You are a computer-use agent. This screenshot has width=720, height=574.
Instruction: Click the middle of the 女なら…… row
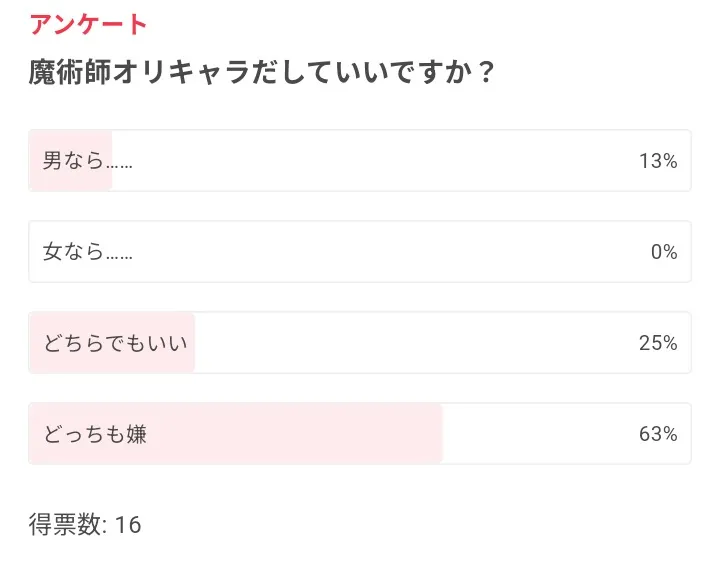tap(360, 252)
